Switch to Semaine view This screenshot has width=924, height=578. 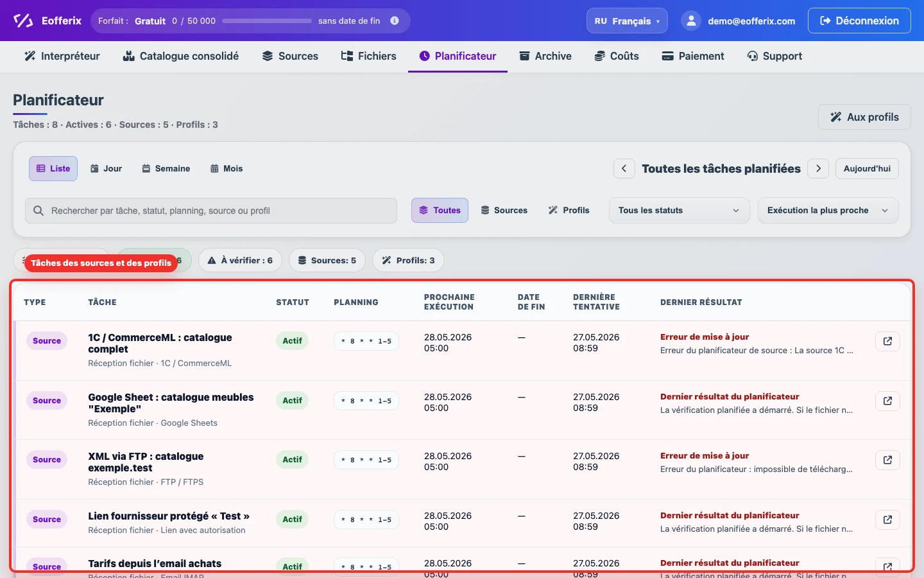tap(166, 168)
